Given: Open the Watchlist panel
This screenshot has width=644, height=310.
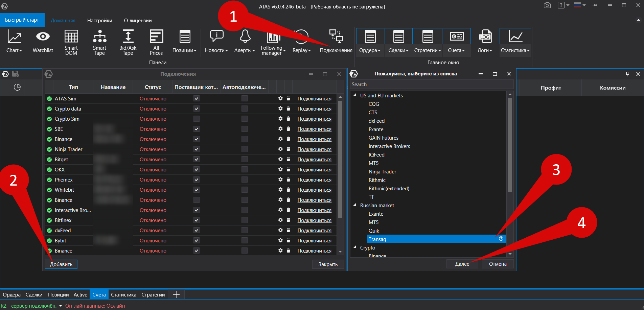Looking at the screenshot, I should [x=43, y=42].
